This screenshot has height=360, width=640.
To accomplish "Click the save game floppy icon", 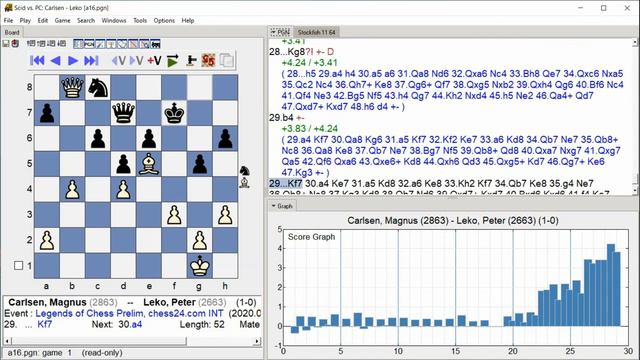I will pyautogui.click(x=6, y=44).
